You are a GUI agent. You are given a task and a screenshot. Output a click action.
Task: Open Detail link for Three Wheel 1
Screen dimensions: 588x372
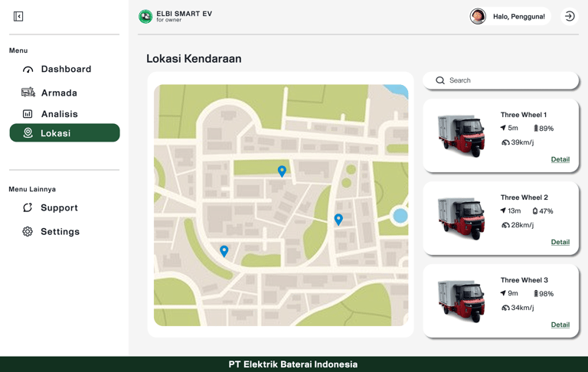pos(560,159)
